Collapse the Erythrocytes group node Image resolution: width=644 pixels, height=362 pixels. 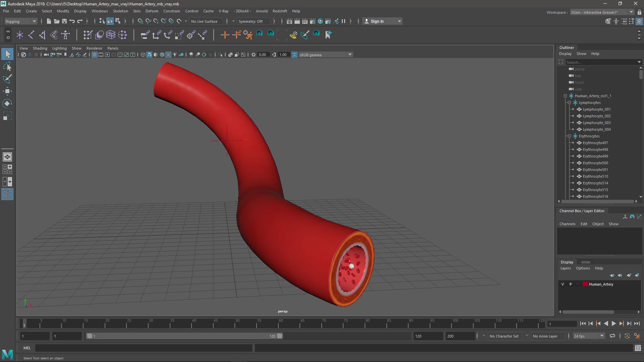click(x=570, y=136)
